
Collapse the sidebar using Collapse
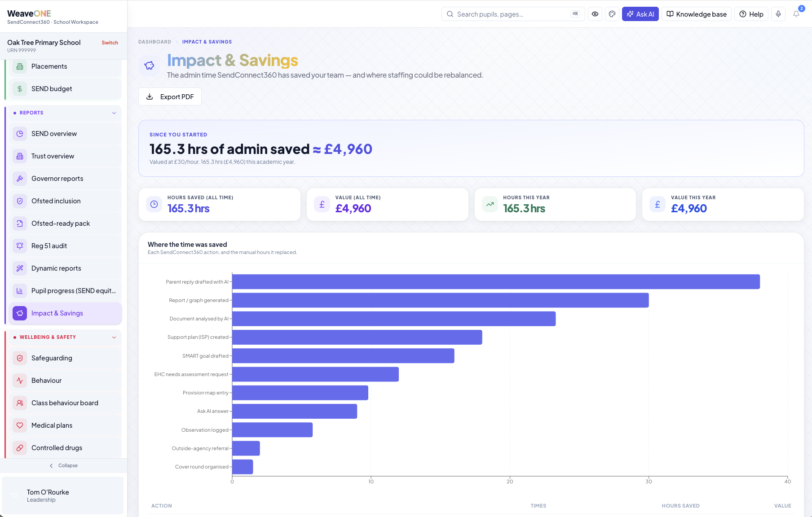pos(63,466)
